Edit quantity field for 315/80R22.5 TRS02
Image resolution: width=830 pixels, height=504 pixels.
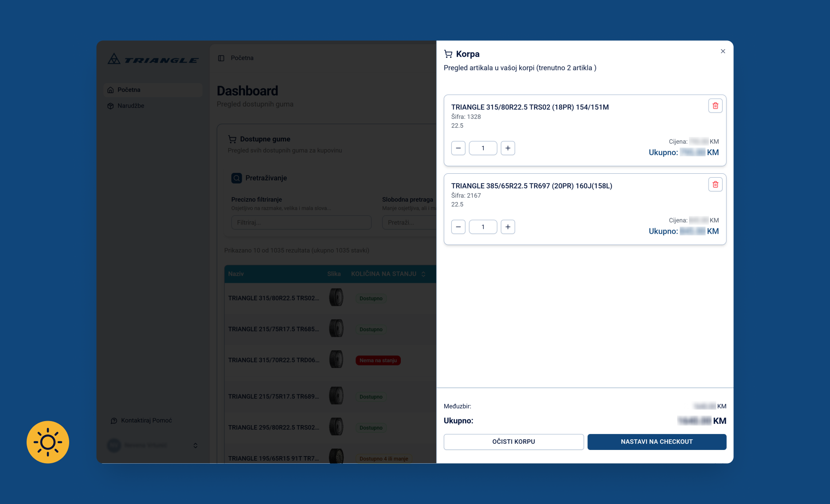click(483, 148)
